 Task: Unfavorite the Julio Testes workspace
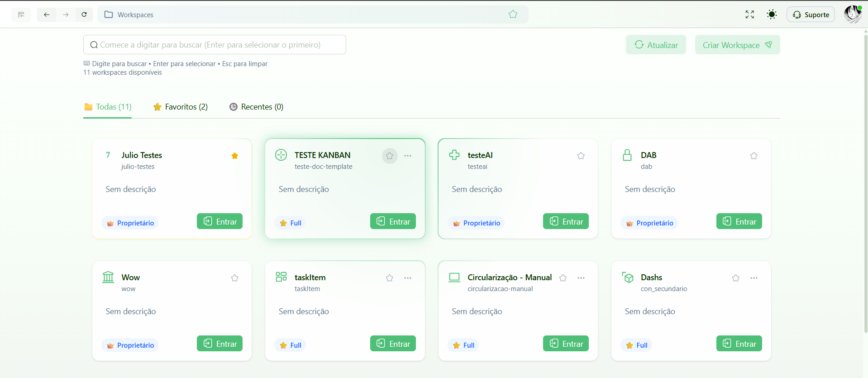click(234, 156)
